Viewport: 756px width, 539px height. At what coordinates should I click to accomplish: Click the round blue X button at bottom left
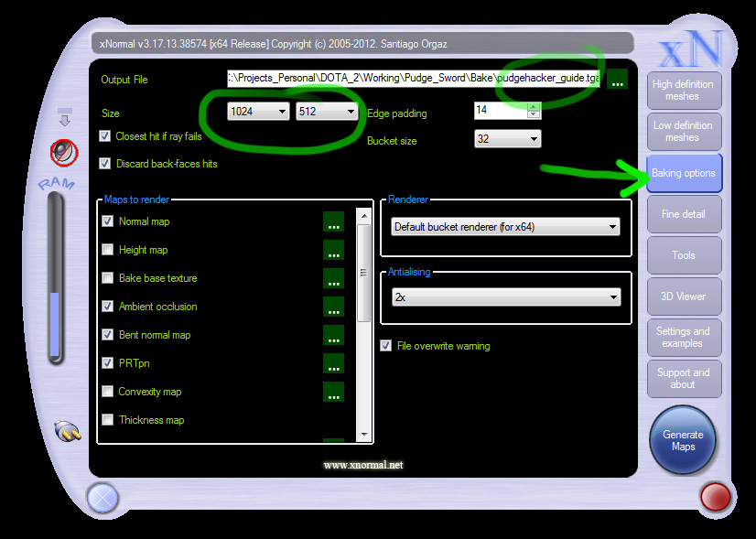[103, 498]
